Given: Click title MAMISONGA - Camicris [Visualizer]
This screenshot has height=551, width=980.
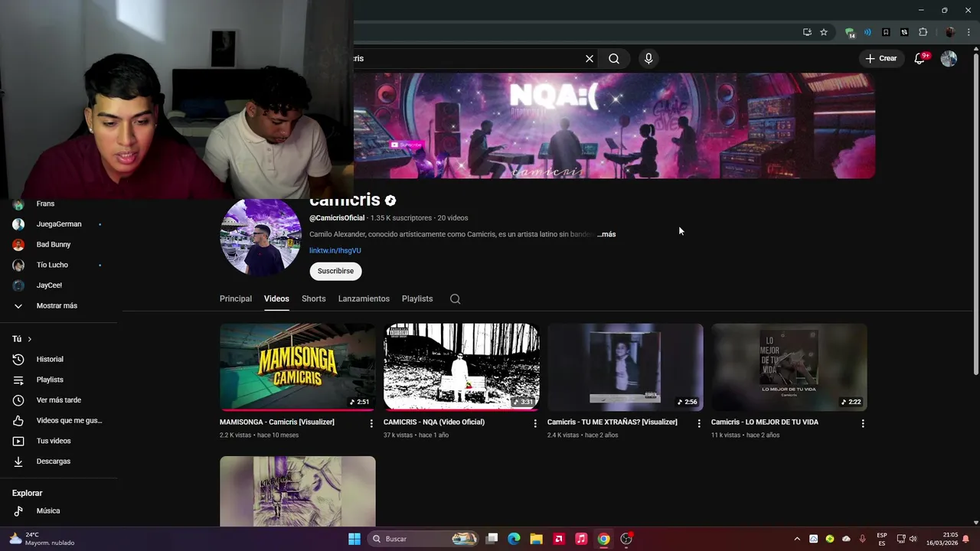Looking at the screenshot, I should 277,422.
